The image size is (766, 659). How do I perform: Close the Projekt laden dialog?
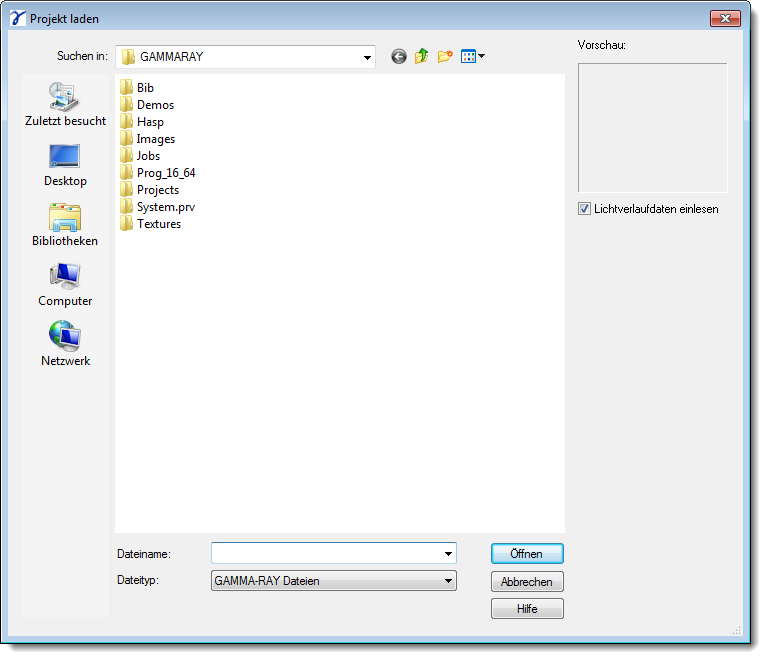(x=725, y=19)
